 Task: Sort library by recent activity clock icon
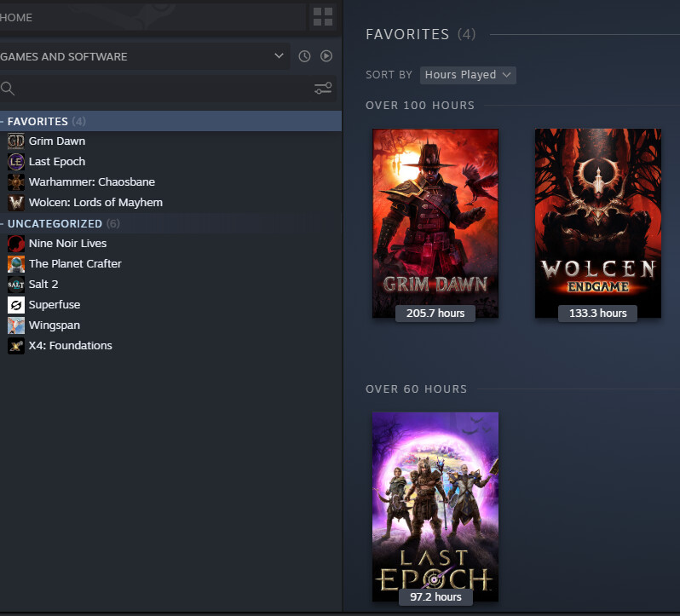[304, 56]
